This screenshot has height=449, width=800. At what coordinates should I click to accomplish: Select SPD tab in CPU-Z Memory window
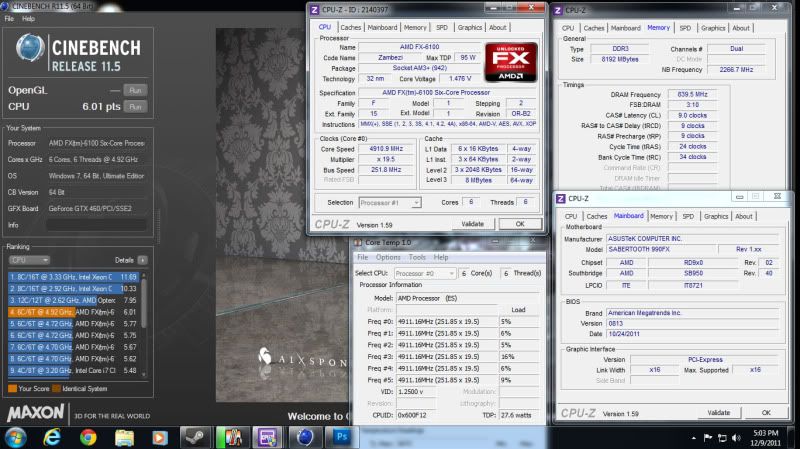tap(685, 28)
